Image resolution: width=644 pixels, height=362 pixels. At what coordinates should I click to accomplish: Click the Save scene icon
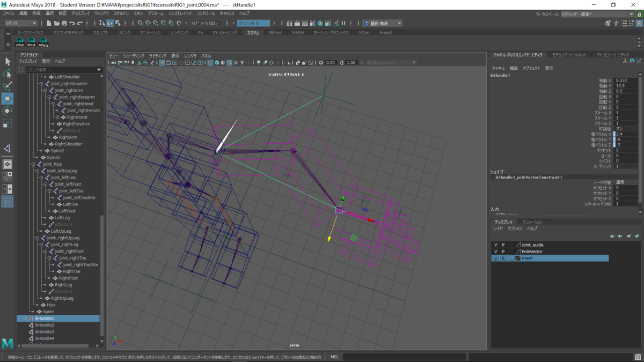[64, 23]
